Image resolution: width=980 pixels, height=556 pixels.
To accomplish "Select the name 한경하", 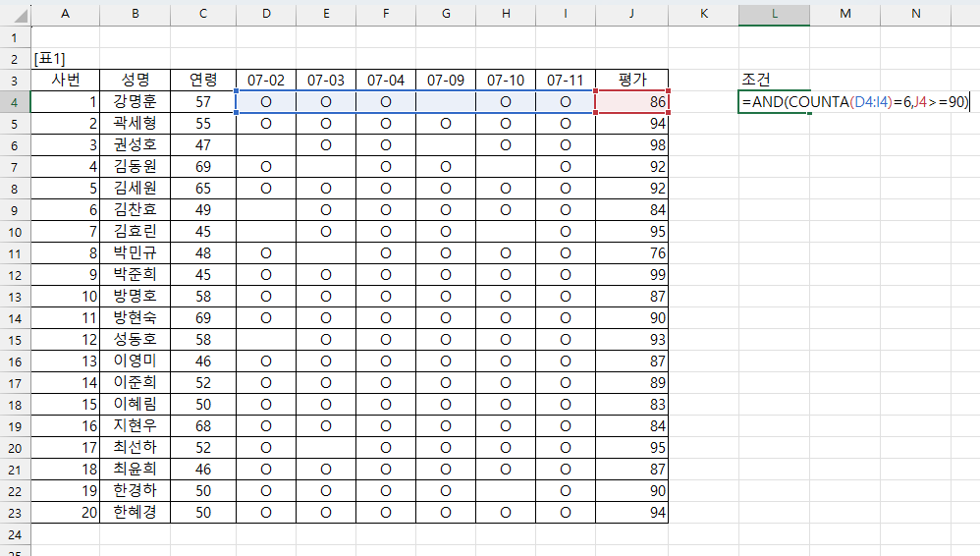I will pyautogui.click(x=135, y=491).
